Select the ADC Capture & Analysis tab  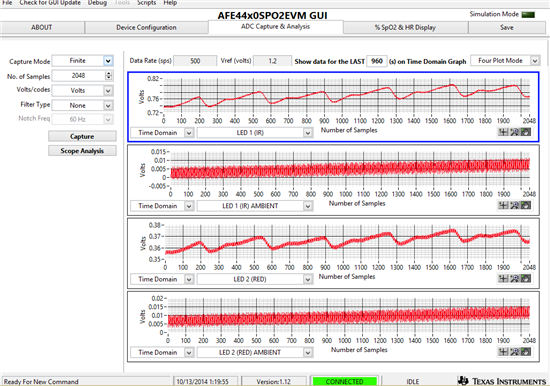click(276, 27)
